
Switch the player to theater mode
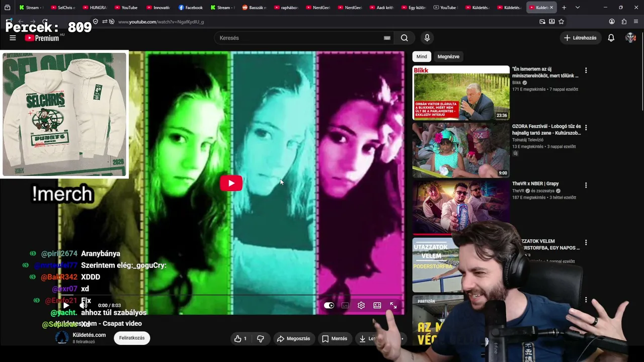(x=377, y=305)
